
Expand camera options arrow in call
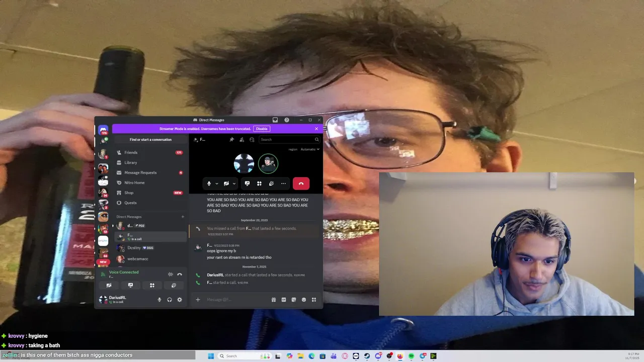coord(234,184)
